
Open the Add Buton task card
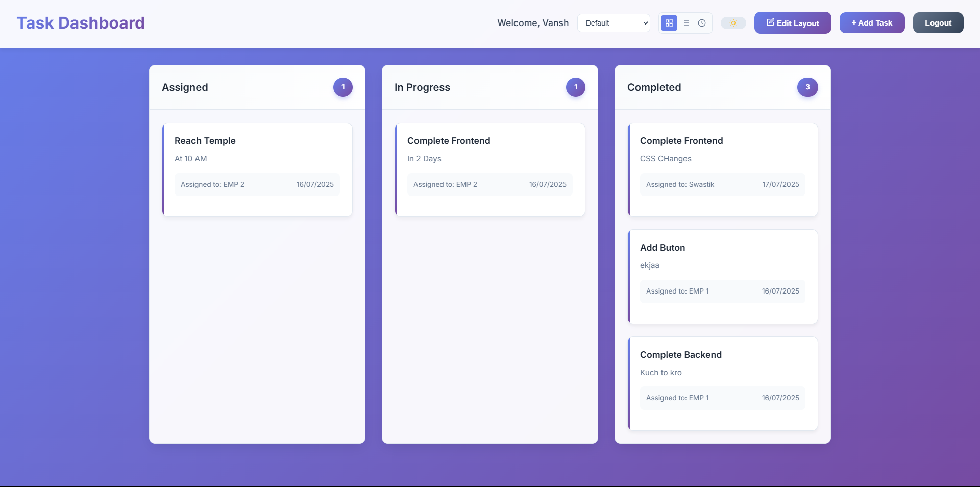tap(723, 277)
